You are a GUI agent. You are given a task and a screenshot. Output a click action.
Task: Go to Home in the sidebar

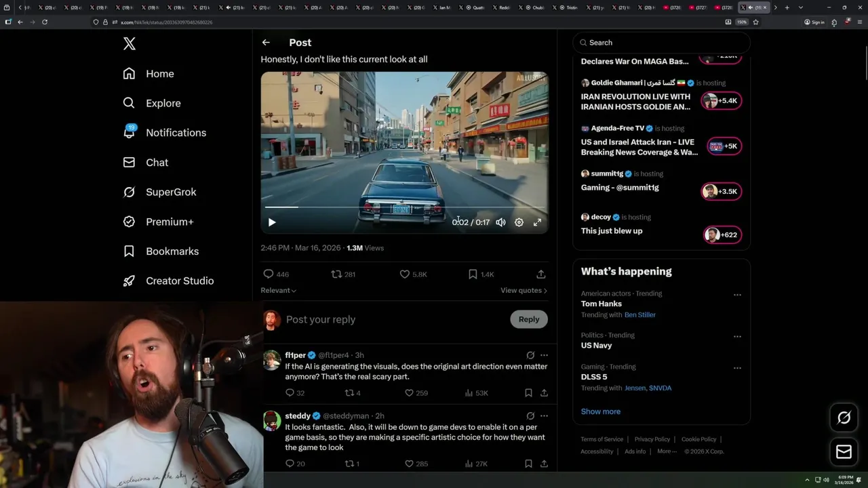tap(149, 74)
